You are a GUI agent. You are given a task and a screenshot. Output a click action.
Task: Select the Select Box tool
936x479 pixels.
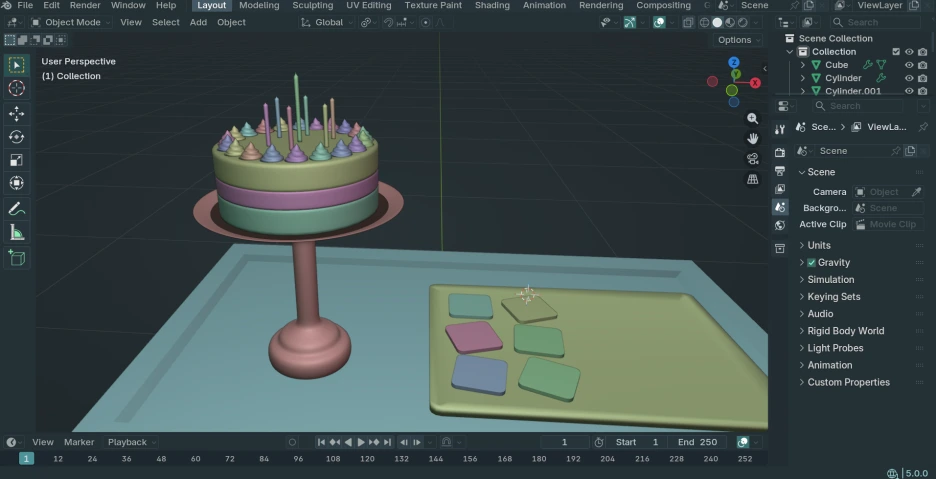17,65
